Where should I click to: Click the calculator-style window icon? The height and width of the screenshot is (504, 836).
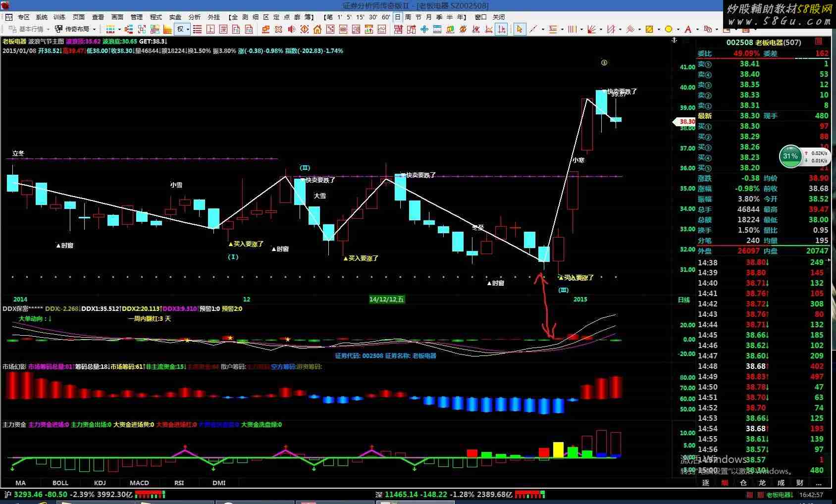point(437,29)
